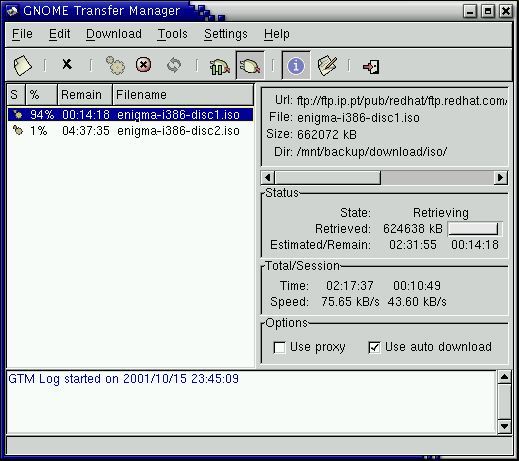Click the GTM Log started text line

[x=123, y=379]
